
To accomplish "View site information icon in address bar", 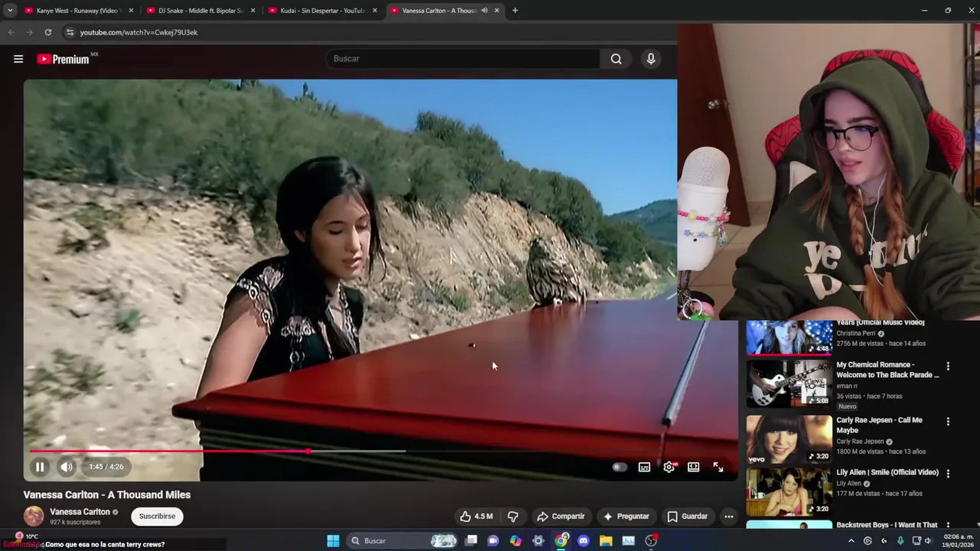I will point(70,32).
